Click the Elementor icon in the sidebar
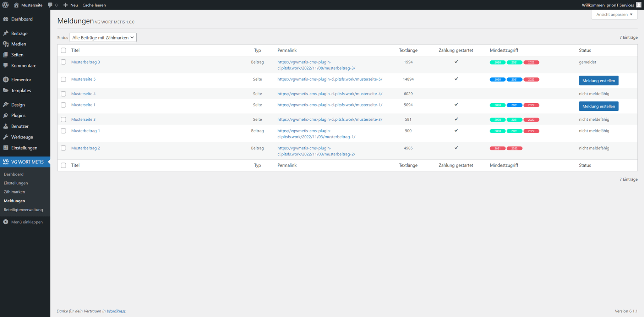The image size is (644, 317). (x=6, y=80)
